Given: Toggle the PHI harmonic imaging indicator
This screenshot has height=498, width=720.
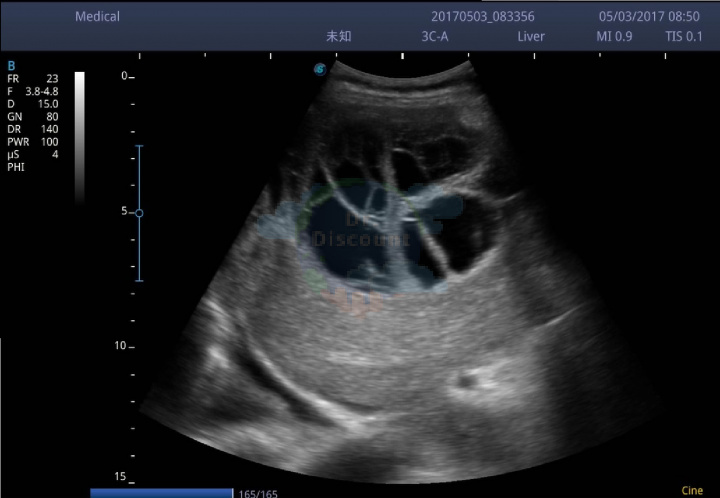Looking at the screenshot, I should pyautogui.click(x=16, y=167).
